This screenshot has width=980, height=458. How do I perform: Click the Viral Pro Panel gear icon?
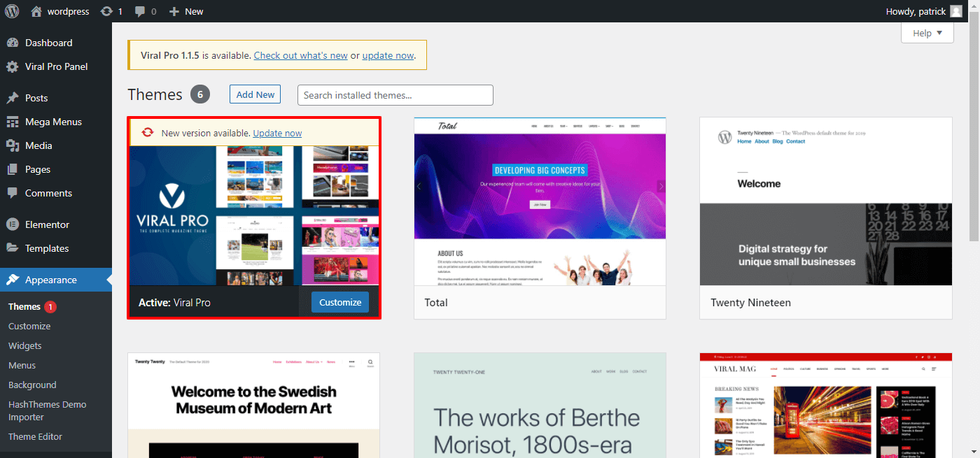click(x=13, y=66)
